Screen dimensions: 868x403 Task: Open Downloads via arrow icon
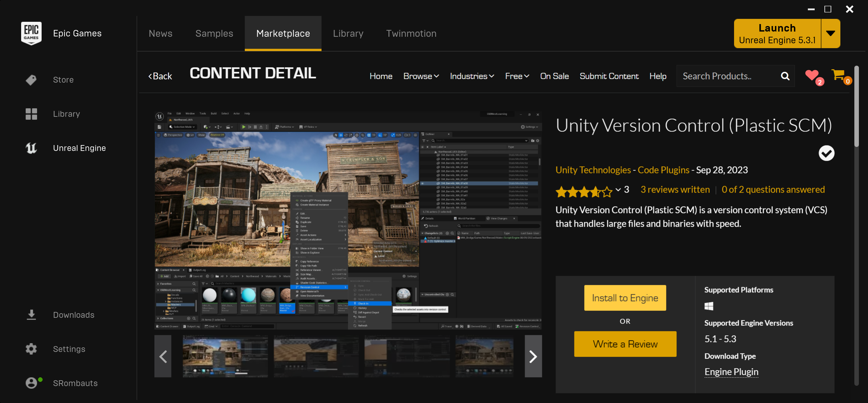[31, 315]
